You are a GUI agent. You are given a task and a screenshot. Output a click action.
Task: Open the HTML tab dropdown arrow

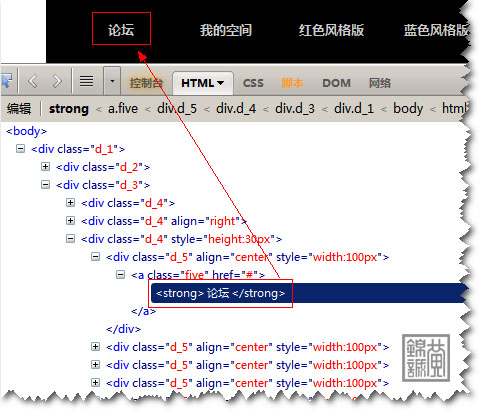(220, 83)
